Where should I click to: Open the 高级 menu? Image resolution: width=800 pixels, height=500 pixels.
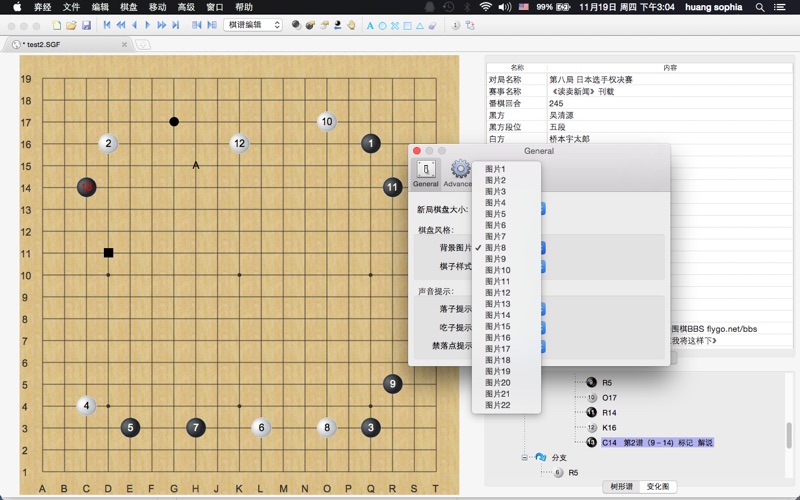click(186, 7)
